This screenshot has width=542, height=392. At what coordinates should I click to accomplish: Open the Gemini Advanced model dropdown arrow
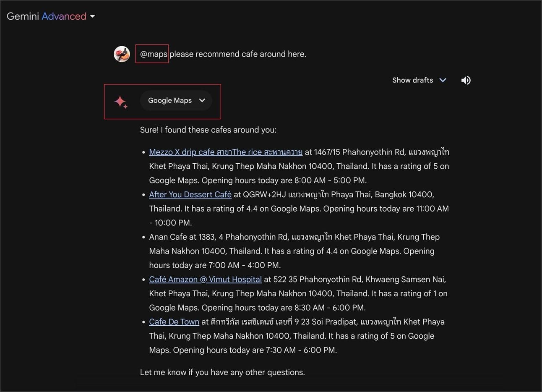point(93,16)
